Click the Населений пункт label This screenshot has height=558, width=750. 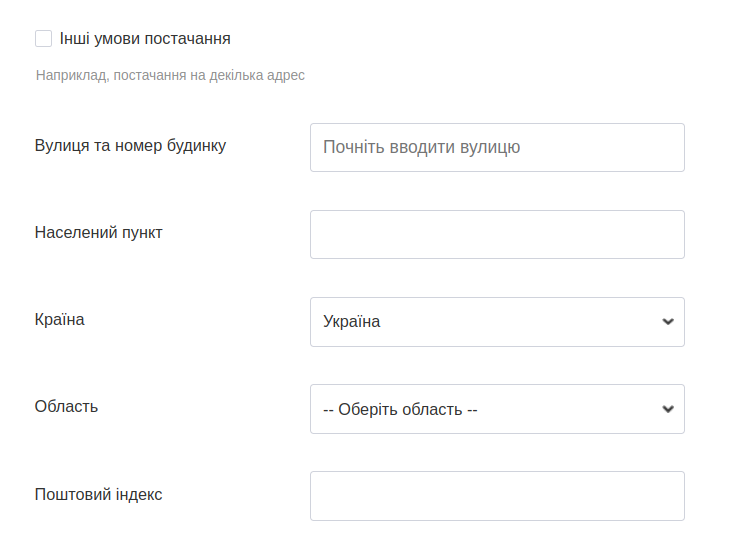(98, 233)
